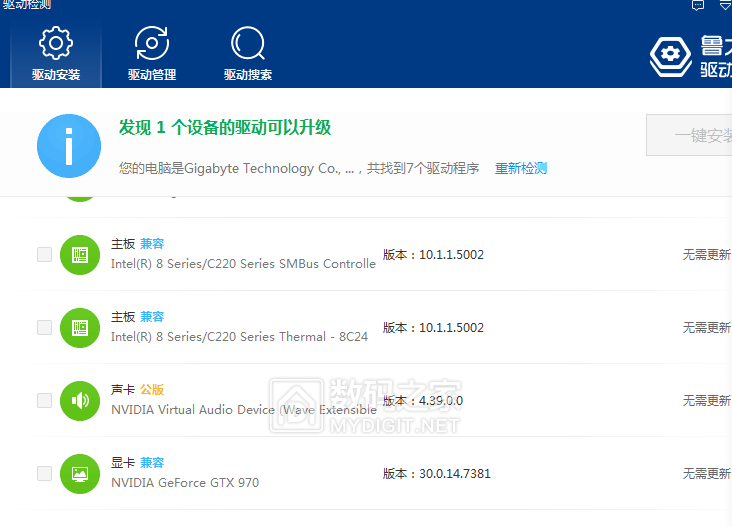Click version 4.39.0.0 text
732x527 pixels.
(x=423, y=401)
